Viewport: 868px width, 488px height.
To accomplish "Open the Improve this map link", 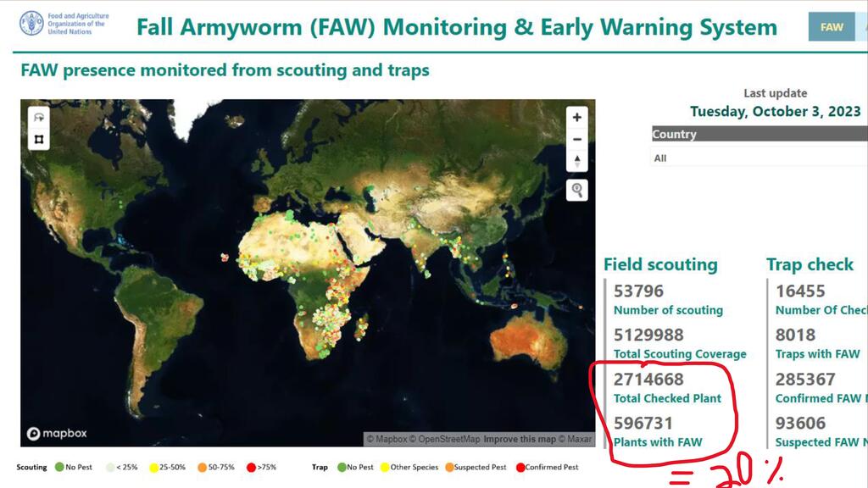I will pyautogui.click(x=519, y=439).
